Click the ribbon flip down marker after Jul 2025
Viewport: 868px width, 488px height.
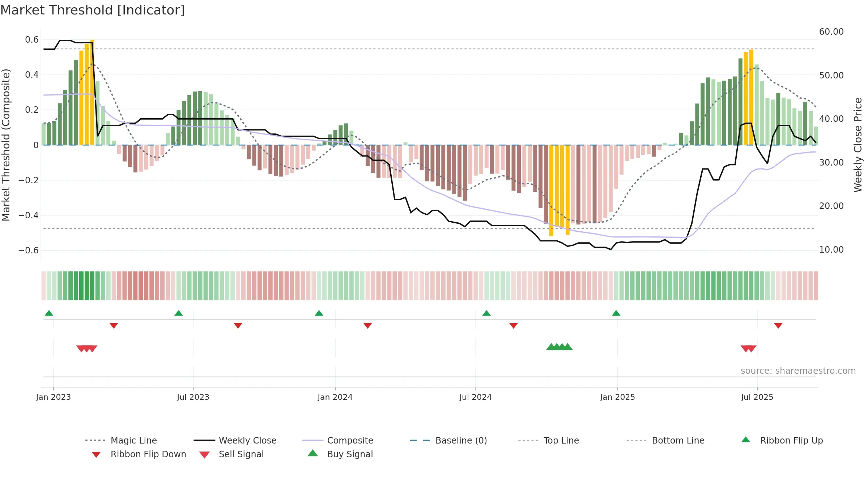[x=778, y=326]
